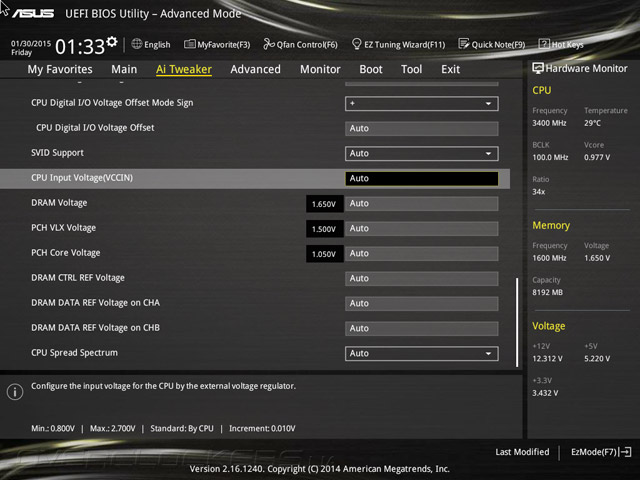Click the 01/30/2015 date text
Image resolution: width=640 pixels, height=480 pixels.
[31, 43]
